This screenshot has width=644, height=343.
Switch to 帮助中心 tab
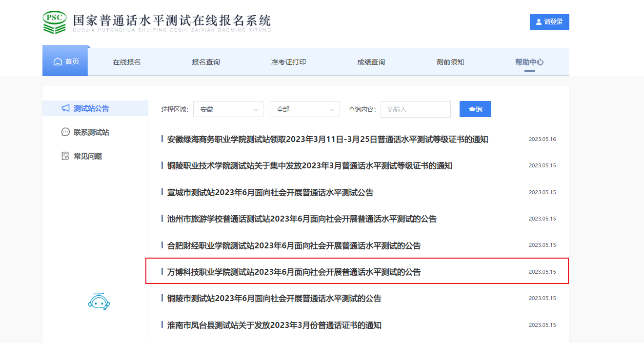(529, 62)
